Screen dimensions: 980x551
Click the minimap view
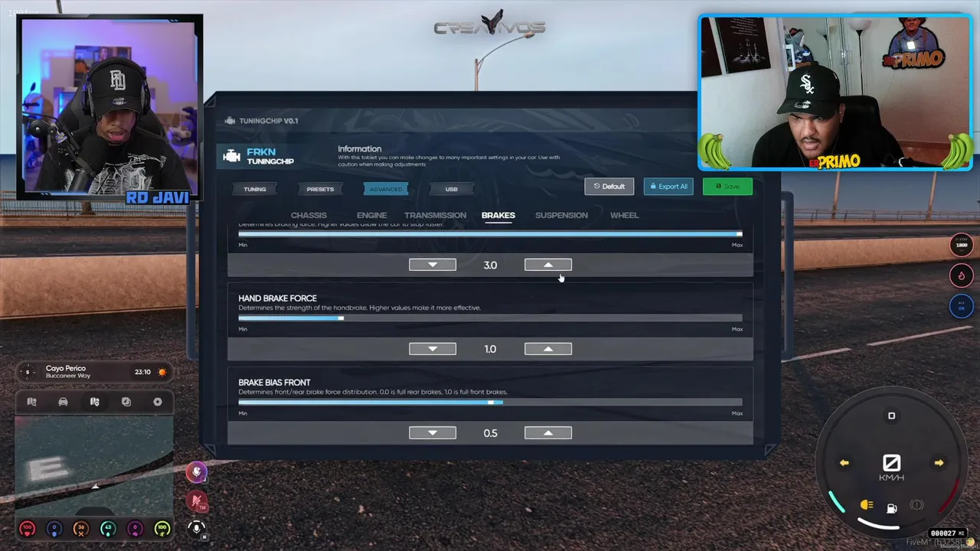point(94,466)
